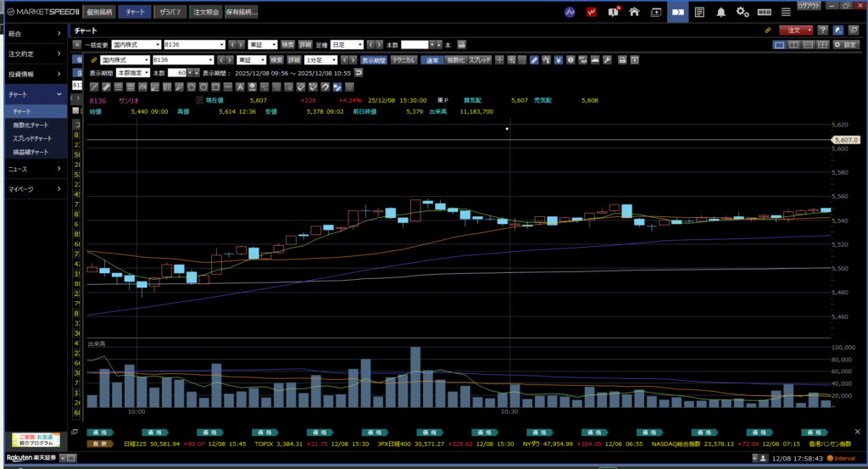This screenshot has width=868, height=469.
Task: Open the 1分足 timeframe dropdown
Action: [x=320, y=60]
